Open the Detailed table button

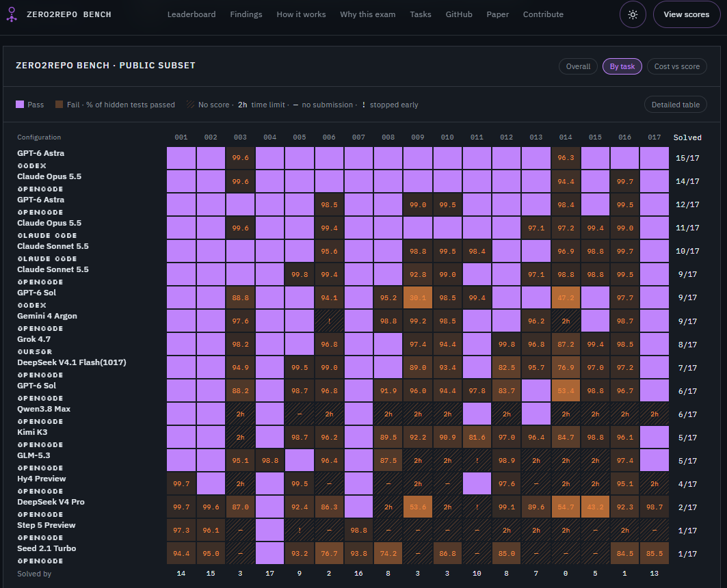tap(676, 105)
